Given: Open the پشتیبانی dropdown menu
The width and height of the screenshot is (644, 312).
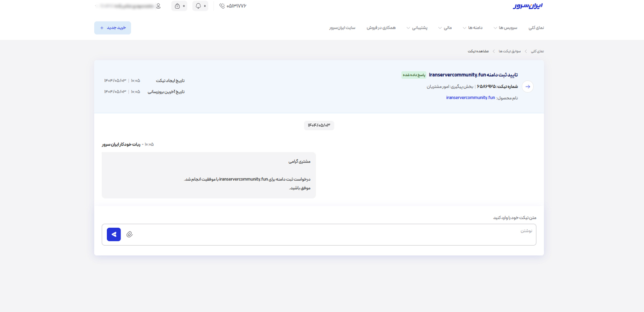Looking at the screenshot, I should 417,28.
